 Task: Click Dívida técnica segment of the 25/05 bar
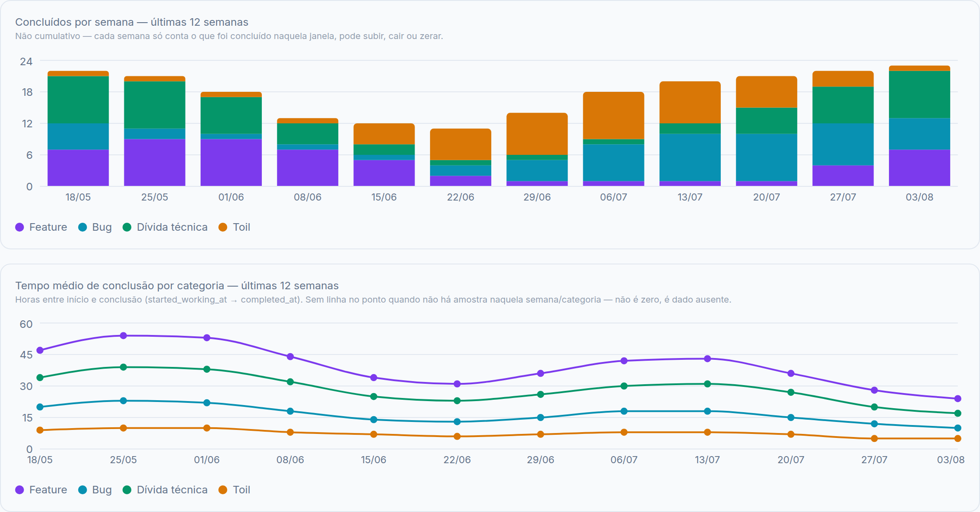154,105
